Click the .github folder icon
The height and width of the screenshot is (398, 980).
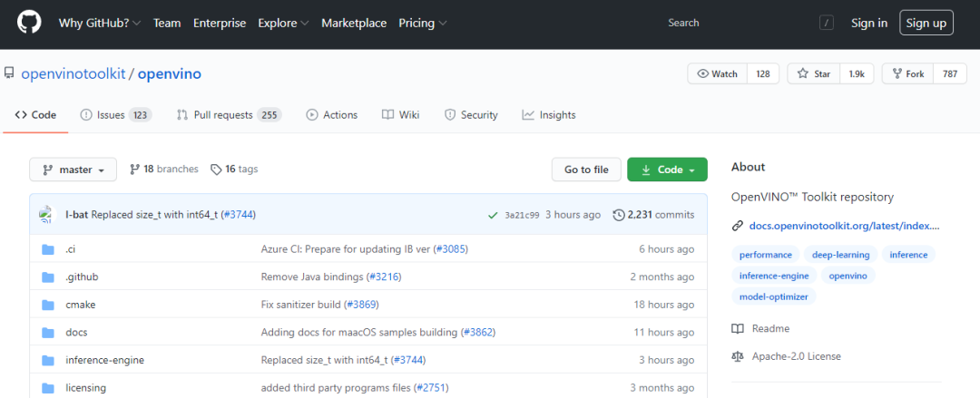48,277
